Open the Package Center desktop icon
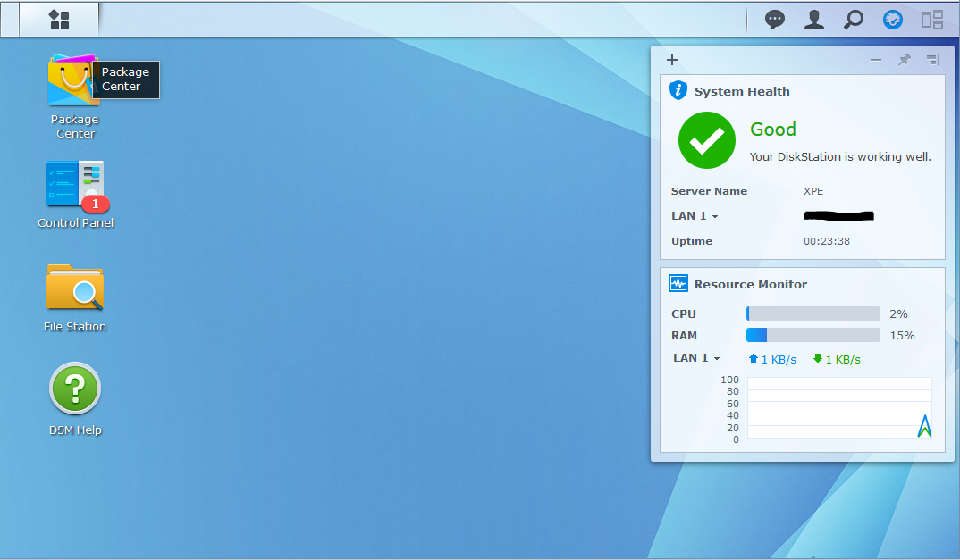 [x=73, y=80]
